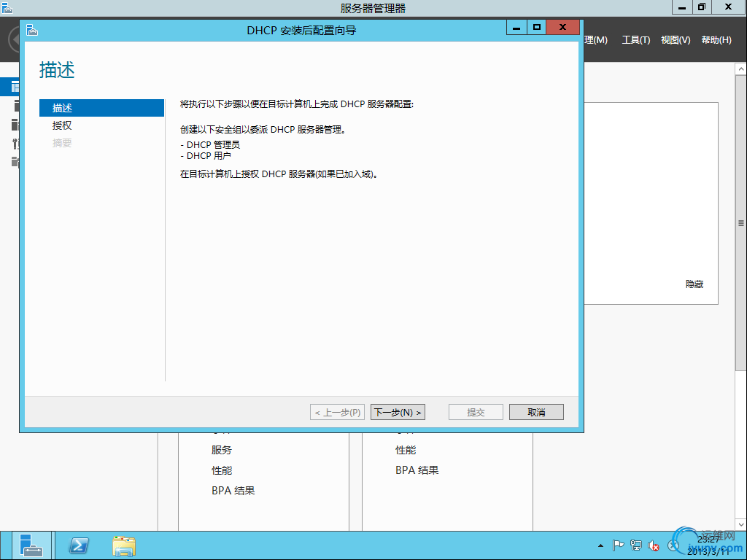Minimize the 服务器管理器 main window

(682, 7)
